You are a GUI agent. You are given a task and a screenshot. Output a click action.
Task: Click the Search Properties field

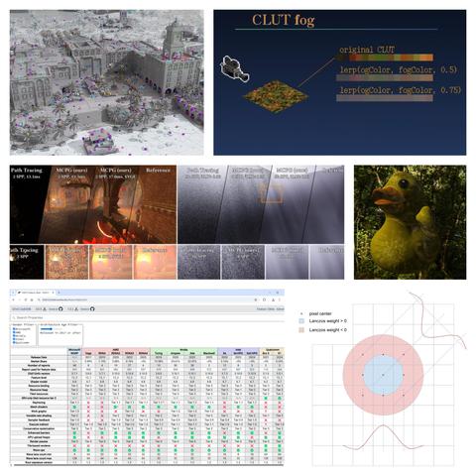[147, 317]
